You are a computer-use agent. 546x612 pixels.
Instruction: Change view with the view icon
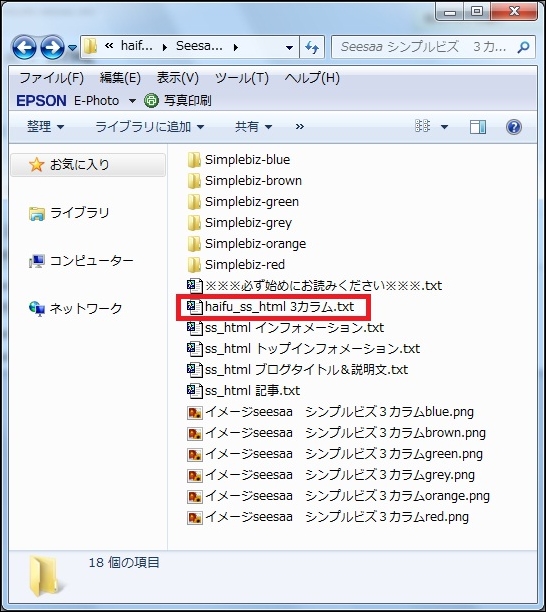click(422, 126)
